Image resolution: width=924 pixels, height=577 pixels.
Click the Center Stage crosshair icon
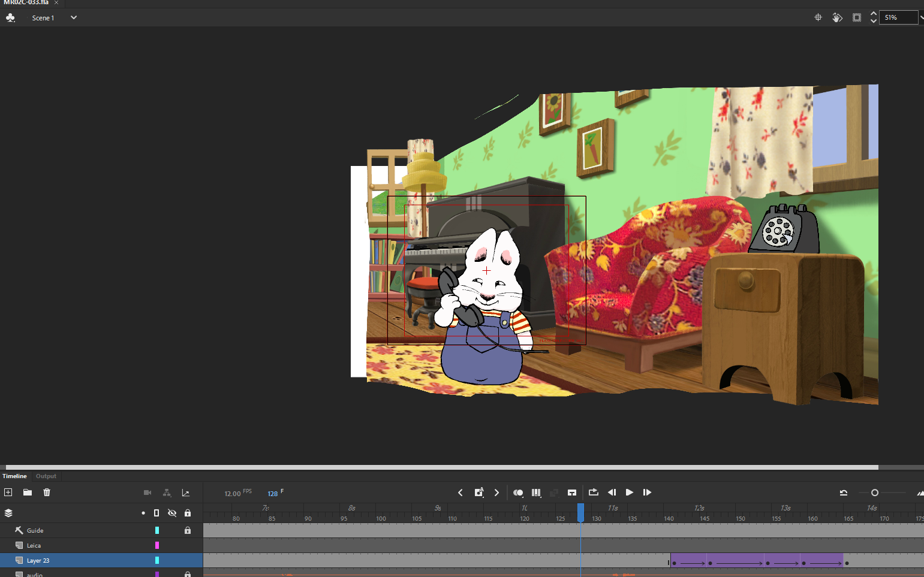[818, 17]
